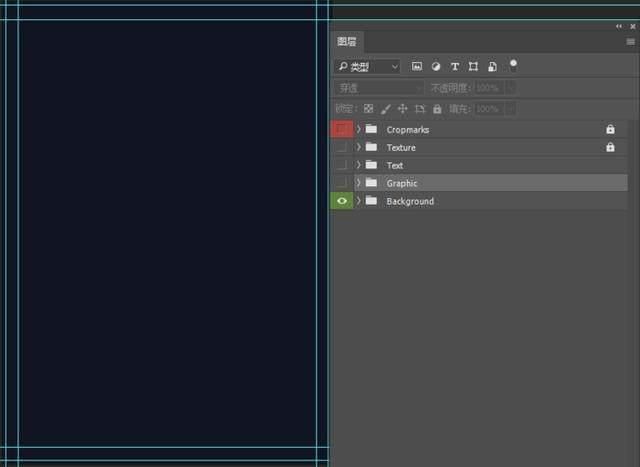The height and width of the screenshot is (467, 640).
Task: Show the Graphic group
Action: (342, 183)
